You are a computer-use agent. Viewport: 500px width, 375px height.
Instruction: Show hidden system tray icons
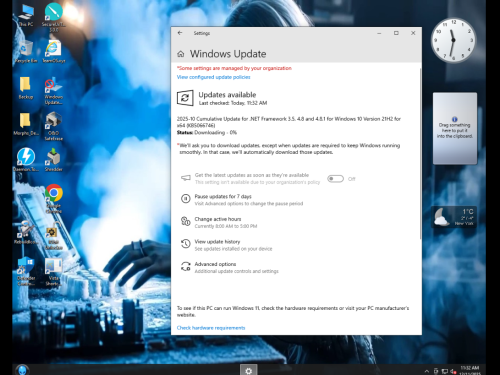click(x=427, y=371)
